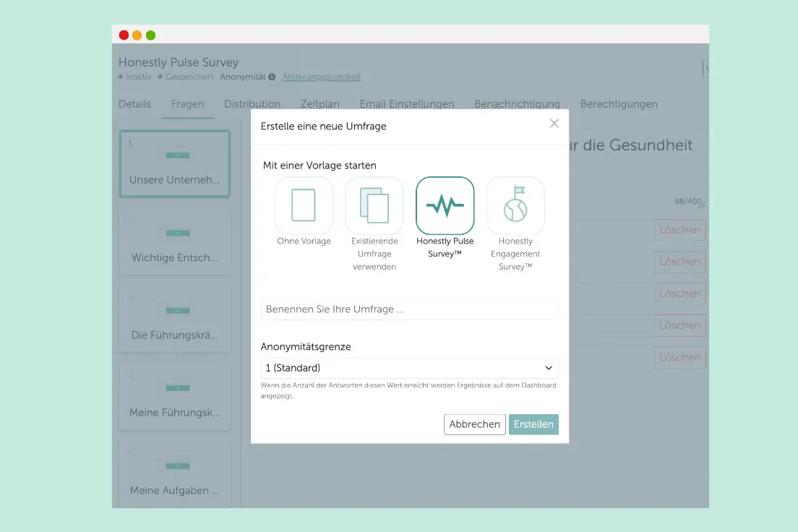Go to the Berechtigungen tab
Viewport: 798px width, 532px height.
[x=619, y=104]
